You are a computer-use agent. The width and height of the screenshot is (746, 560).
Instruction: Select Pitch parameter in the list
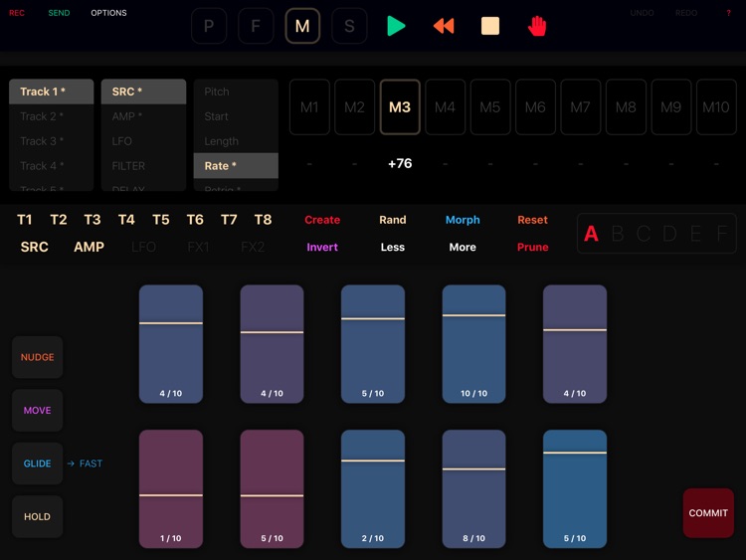(236, 92)
